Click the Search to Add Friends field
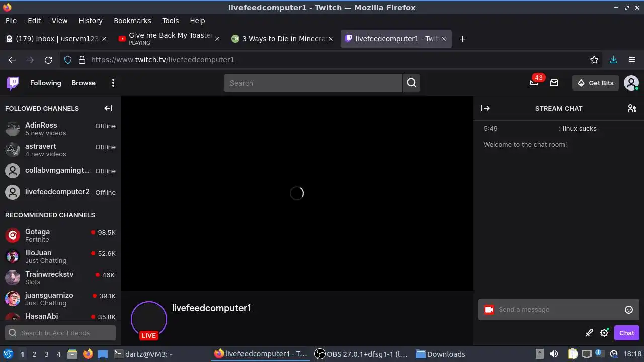 pos(60,333)
